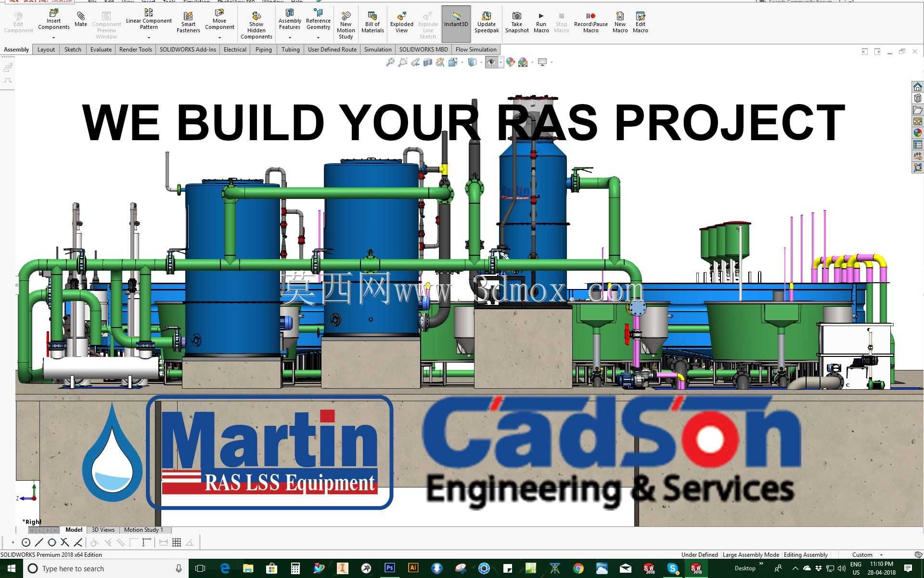Click the Windows search box

click(x=106, y=569)
